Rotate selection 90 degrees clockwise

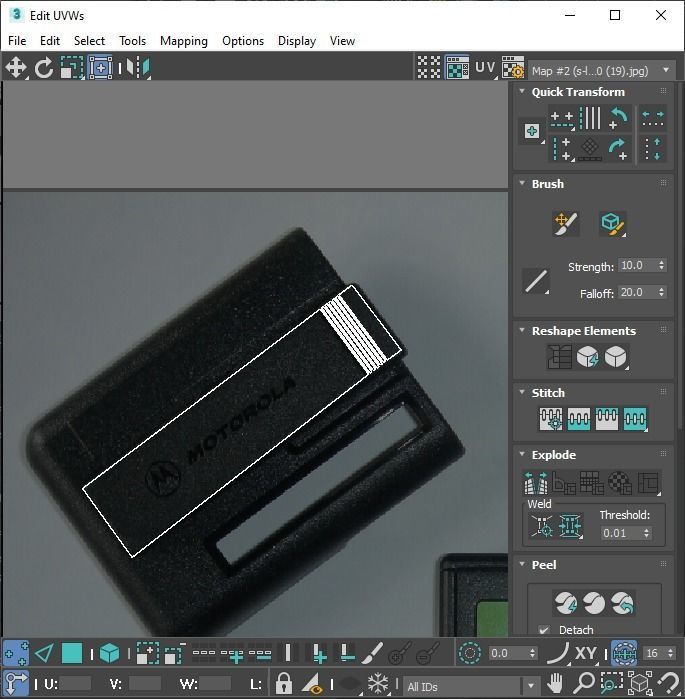[x=619, y=149]
